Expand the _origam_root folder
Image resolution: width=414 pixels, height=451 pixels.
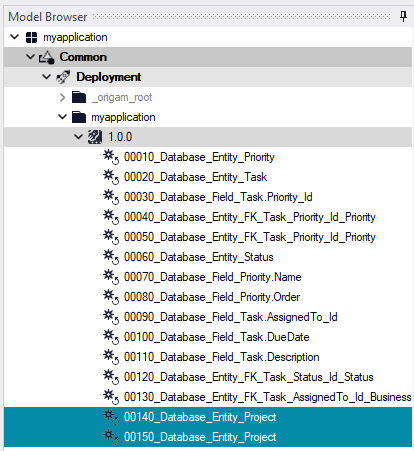click(62, 97)
